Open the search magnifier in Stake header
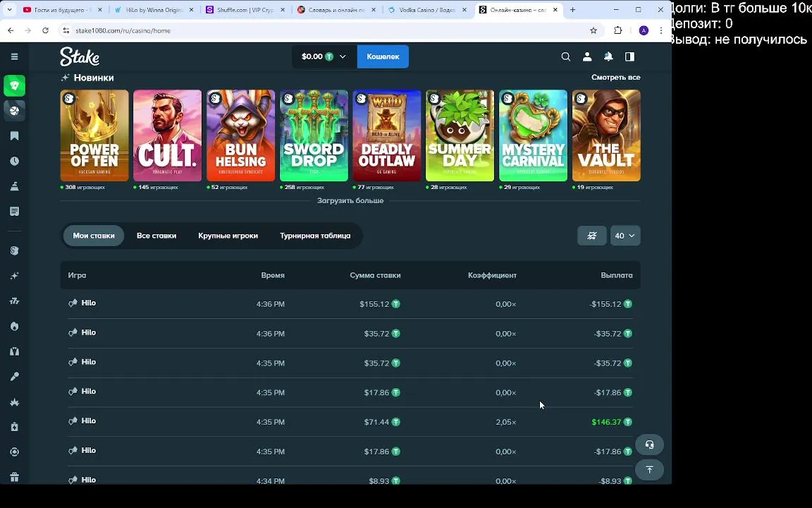The width and height of the screenshot is (812, 508). 566,56
